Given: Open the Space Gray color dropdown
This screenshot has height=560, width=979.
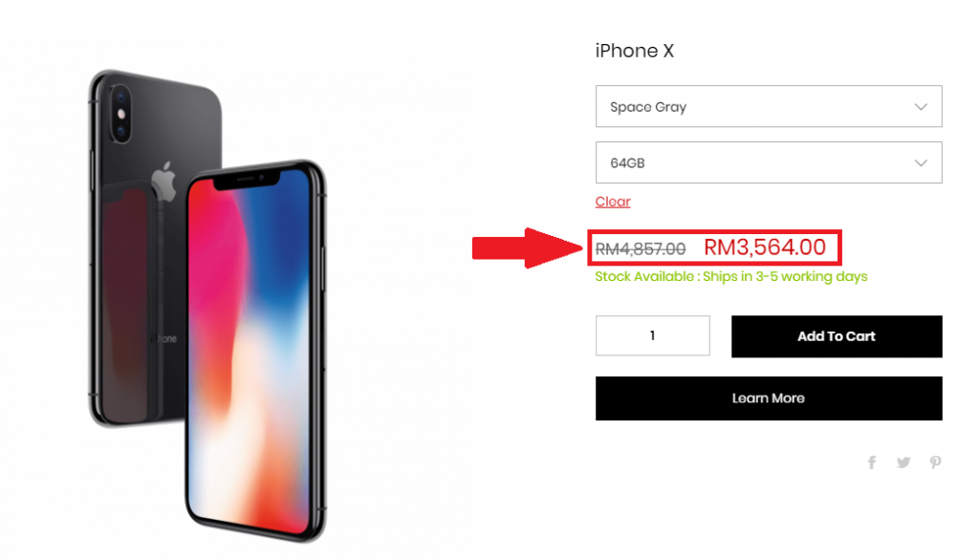Looking at the screenshot, I should [769, 106].
